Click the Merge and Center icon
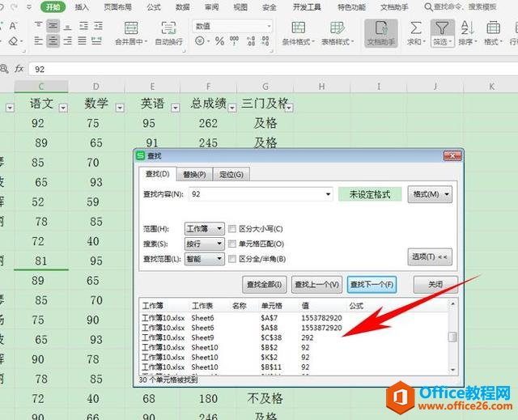The height and width of the screenshot is (420, 518). click(x=131, y=28)
